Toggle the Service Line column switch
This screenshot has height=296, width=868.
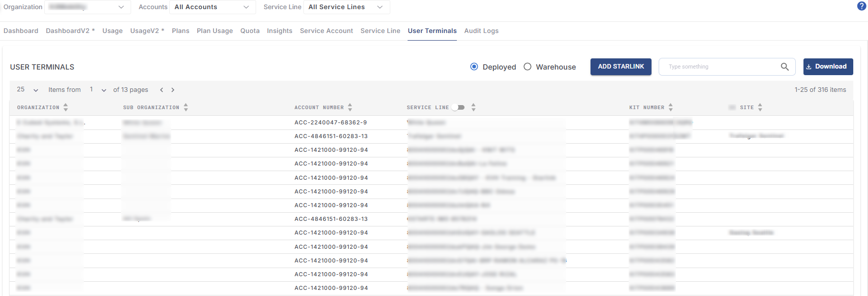coord(458,108)
